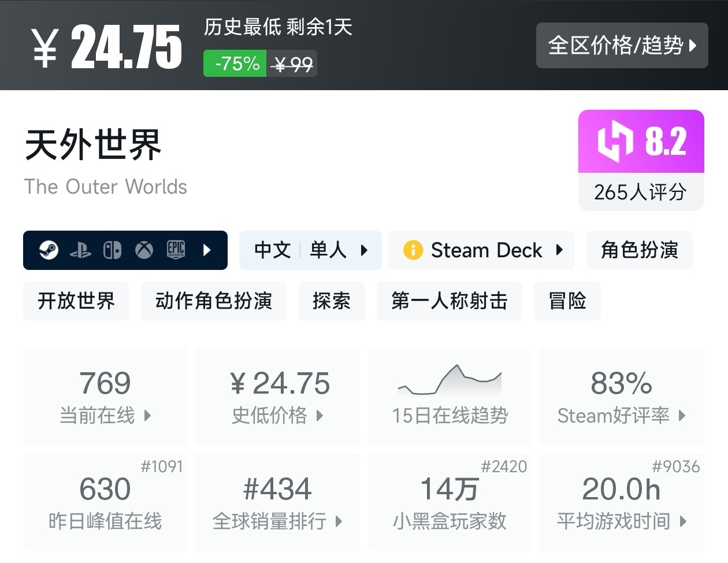The height and width of the screenshot is (563, 728).
Task: Click the Xbox platform icon
Action: pos(144,250)
